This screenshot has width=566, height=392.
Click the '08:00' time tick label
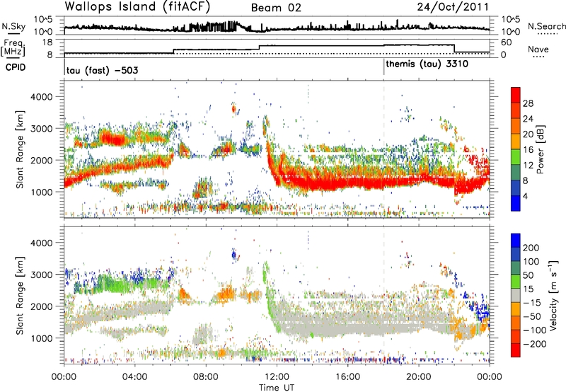206,377
